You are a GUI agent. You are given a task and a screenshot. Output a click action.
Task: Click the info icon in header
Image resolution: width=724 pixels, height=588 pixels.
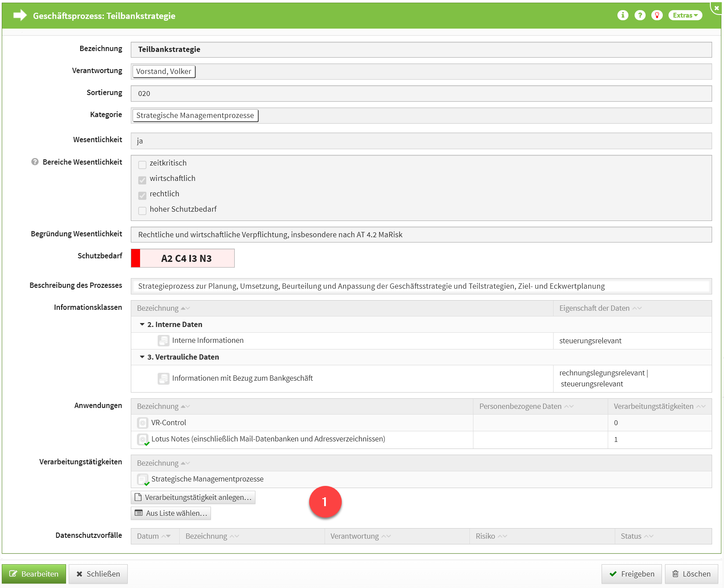pyautogui.click(x=623, y=15)
